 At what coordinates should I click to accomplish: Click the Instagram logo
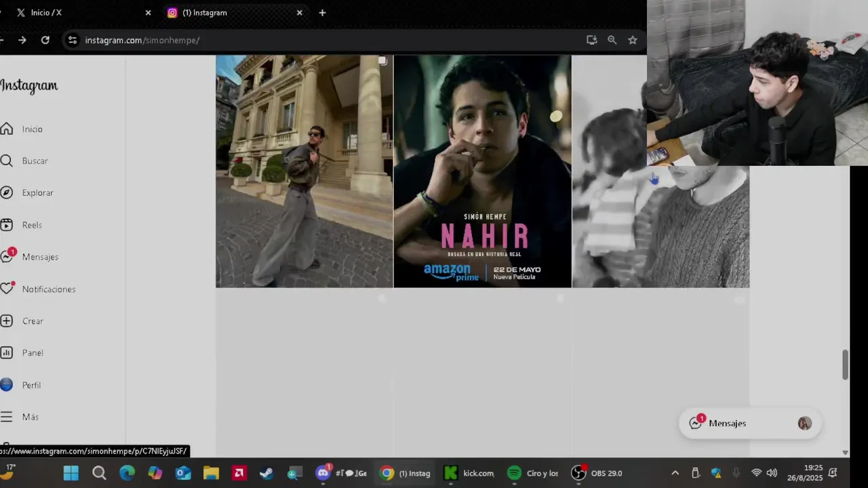click(29, 85)
